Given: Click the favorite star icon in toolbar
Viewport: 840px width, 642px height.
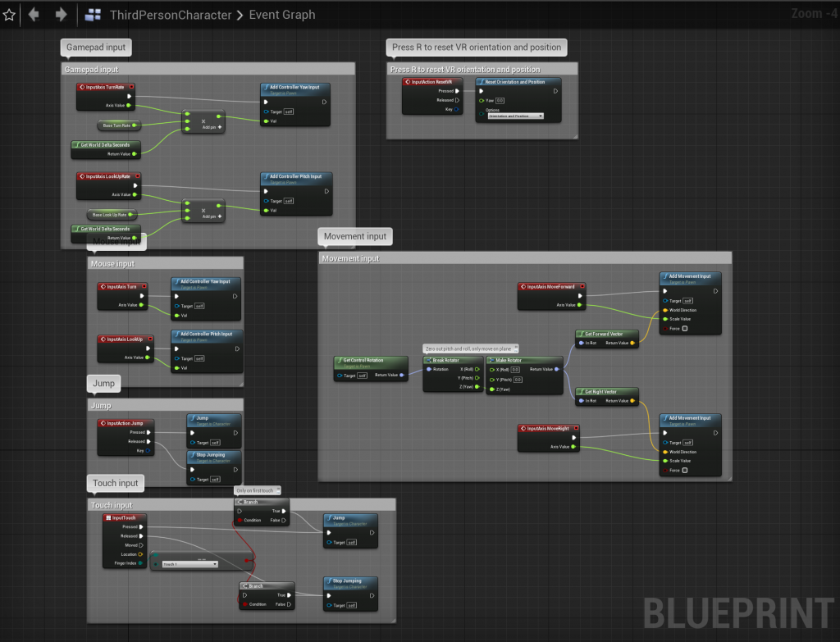Looking at the screenshot, I should [x=9, y=15].
